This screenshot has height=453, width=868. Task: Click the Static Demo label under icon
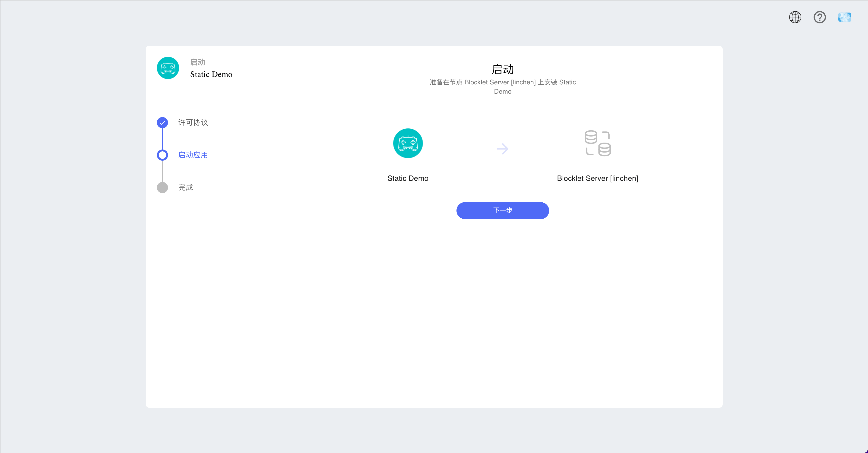click(408, 178)
